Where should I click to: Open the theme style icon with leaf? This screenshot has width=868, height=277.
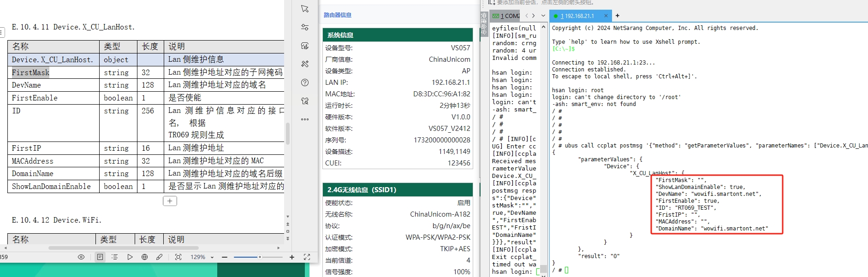(x=305, y=46)
